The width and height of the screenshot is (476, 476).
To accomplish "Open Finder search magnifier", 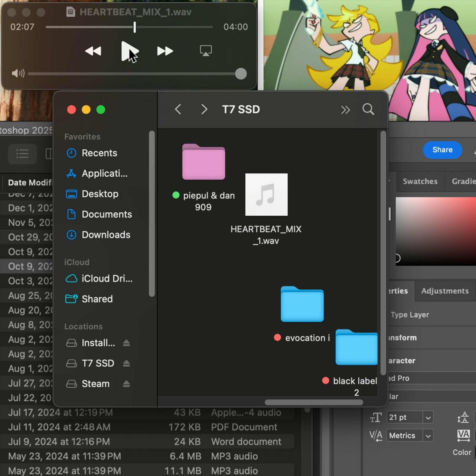I will [x=368, y=109].
